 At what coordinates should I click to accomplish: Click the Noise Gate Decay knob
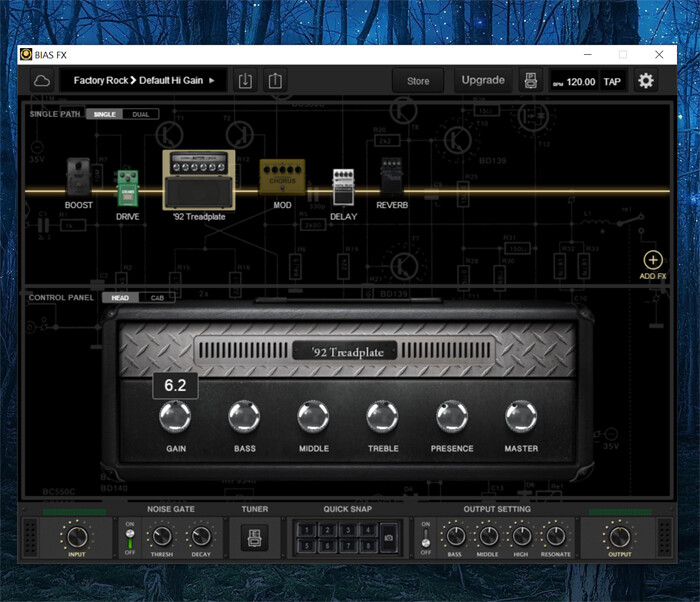(201, 536)
